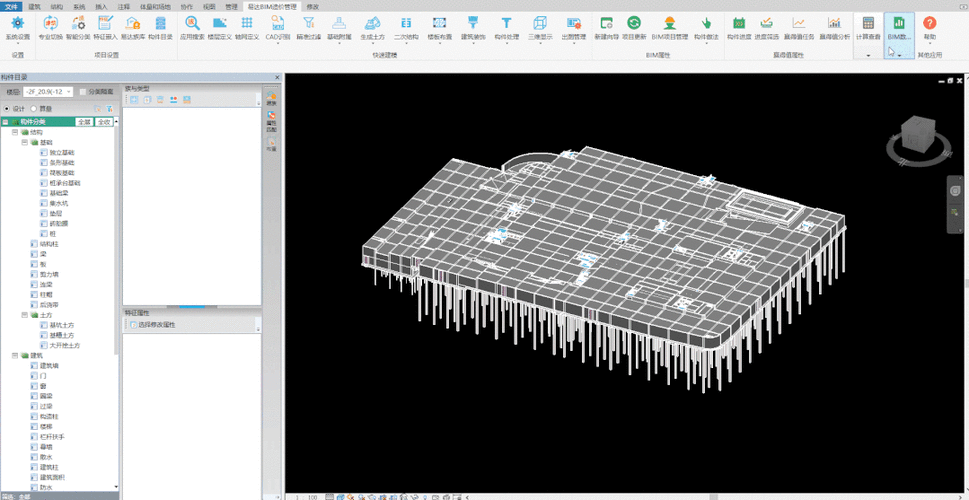Click the 项目更新 green refresh icon
The width and height of the screenshot is (969, 500).
tap(634, 23)
